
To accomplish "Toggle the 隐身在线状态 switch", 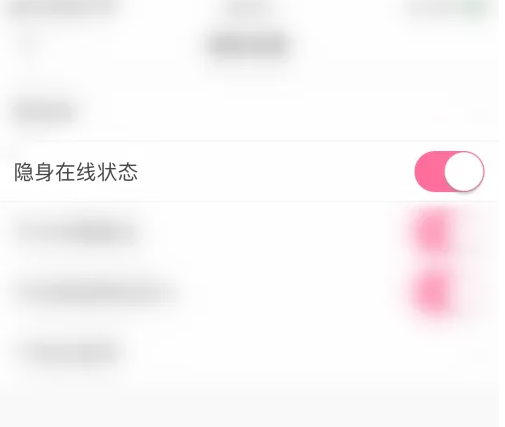I will [449, 172].
